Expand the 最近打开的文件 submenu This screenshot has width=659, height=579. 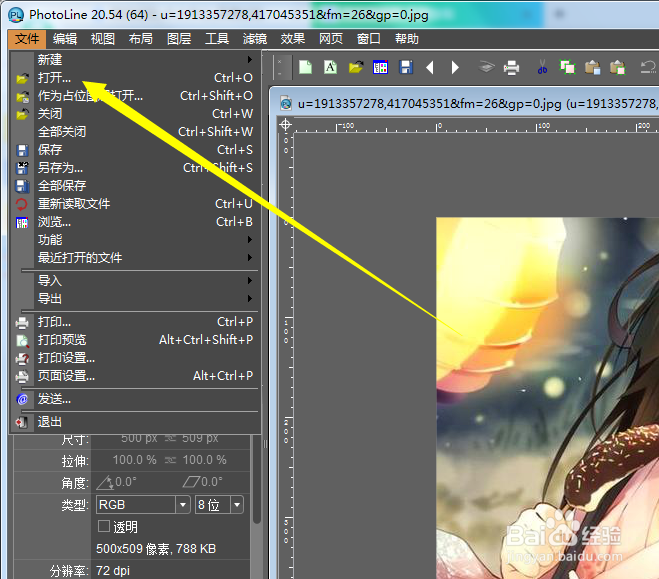coord(134,258)
